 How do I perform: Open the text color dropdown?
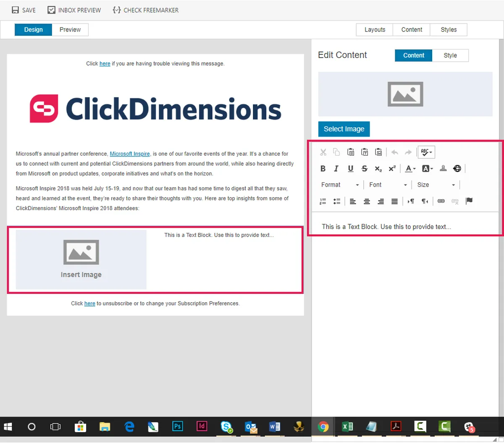pos(410,169)
